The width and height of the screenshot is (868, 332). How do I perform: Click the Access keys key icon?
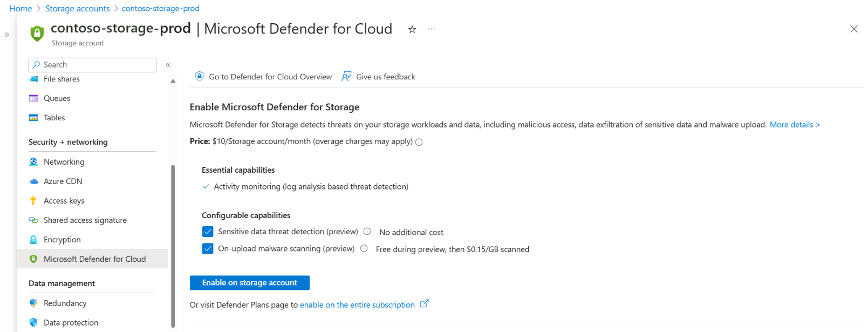coord(33,201)
